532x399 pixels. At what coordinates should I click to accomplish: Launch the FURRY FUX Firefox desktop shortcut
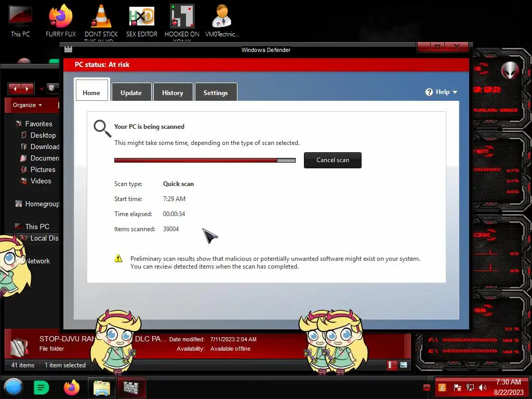click(x=61, y=21)
